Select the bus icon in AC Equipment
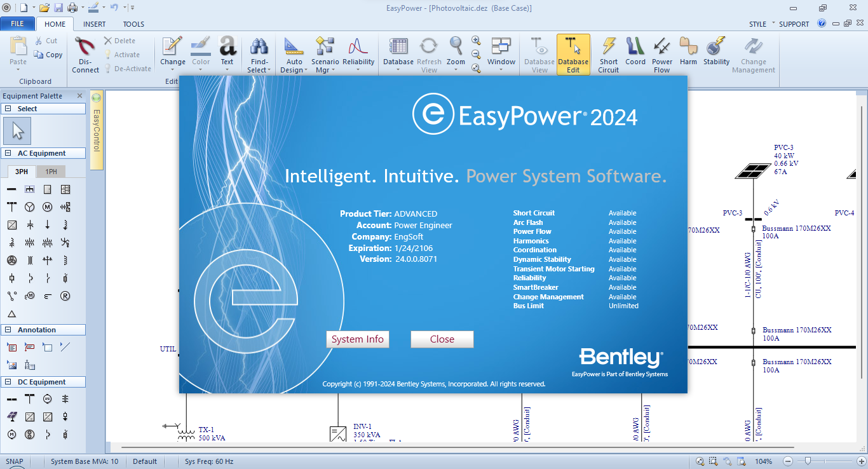 (x=11, y=189)
